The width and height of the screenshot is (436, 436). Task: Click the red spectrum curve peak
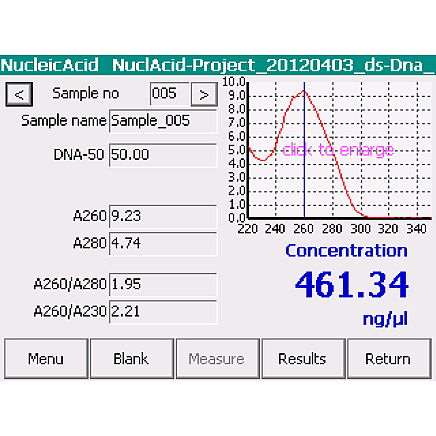pyautogui.click(x=304, y=90)
